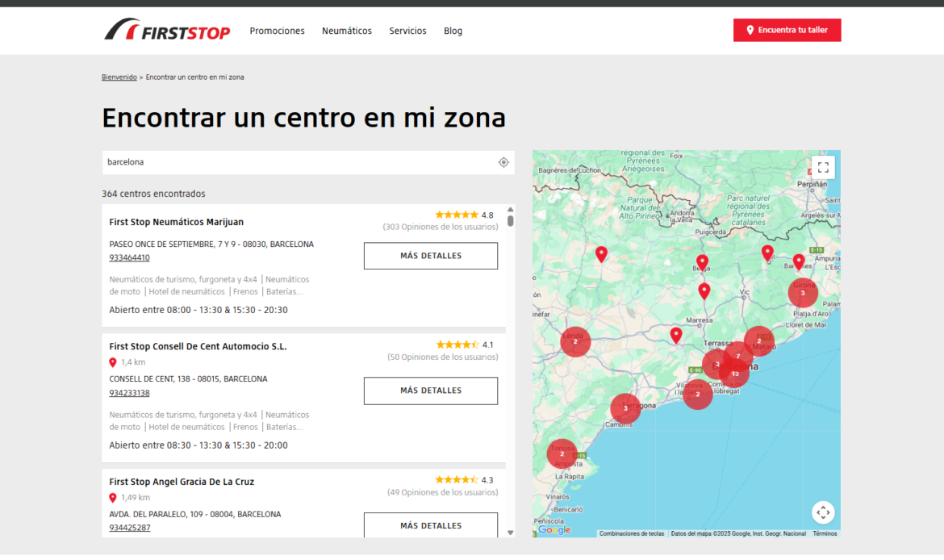
Task: Open map Términos link
Action: tap(825, 533)
